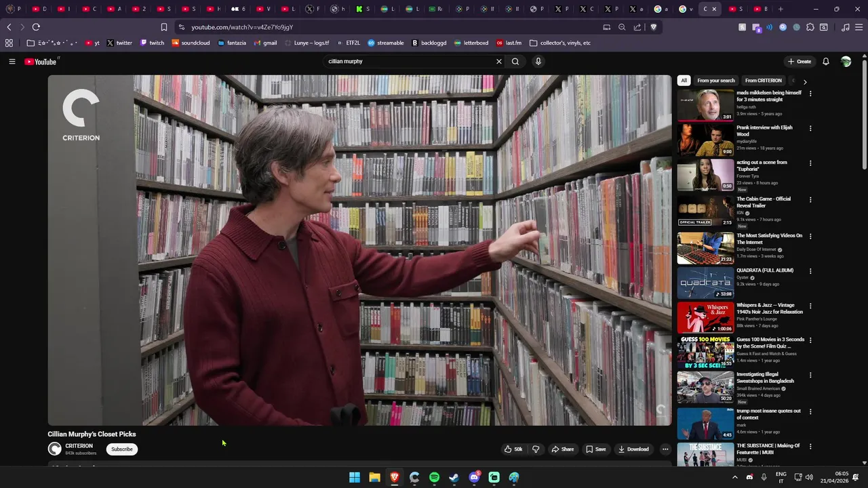Viewport: 868px width, 488px height.
Task: Open site settings icon in the address bar
Action: coord(180,27)
